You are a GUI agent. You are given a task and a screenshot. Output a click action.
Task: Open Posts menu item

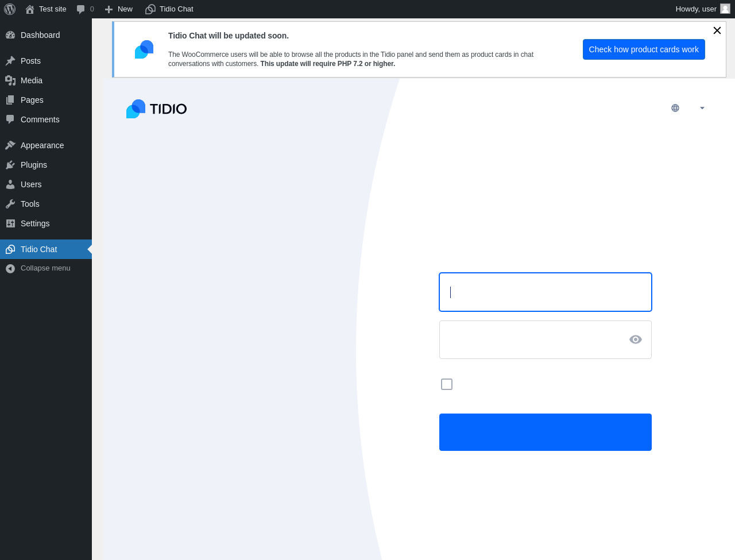click(x=46, y=61)
